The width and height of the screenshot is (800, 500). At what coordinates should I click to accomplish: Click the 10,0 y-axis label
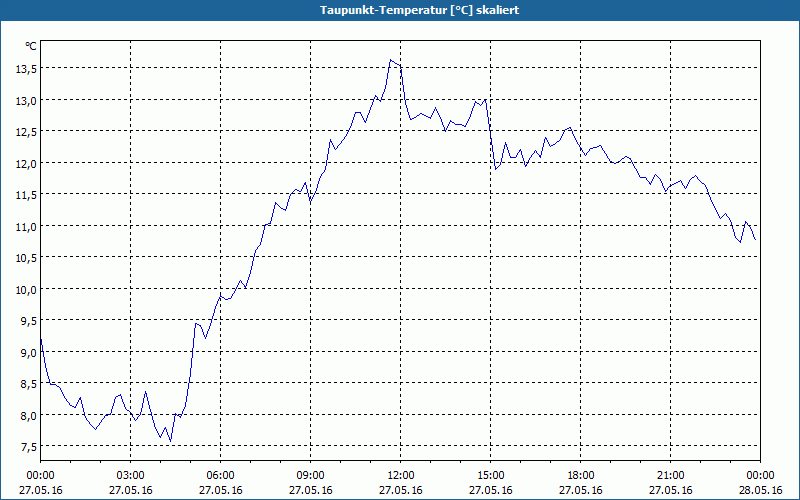point(26,289)
